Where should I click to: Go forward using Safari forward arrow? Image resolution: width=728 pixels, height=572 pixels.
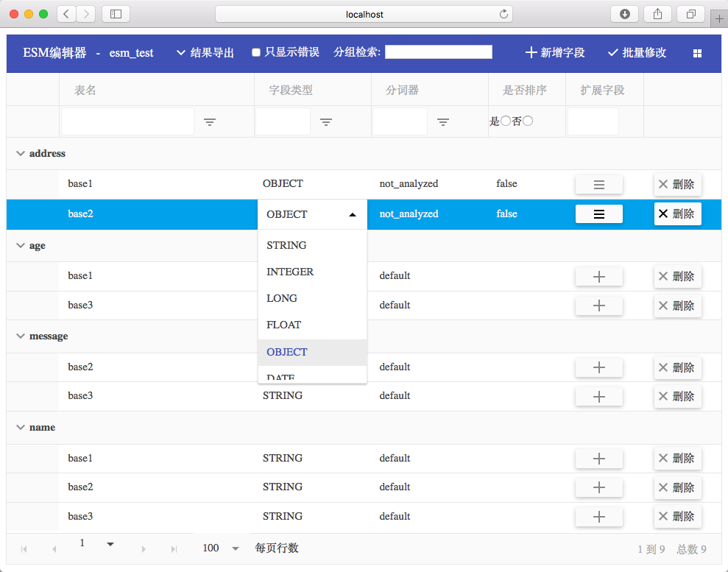tap(86, 14)
